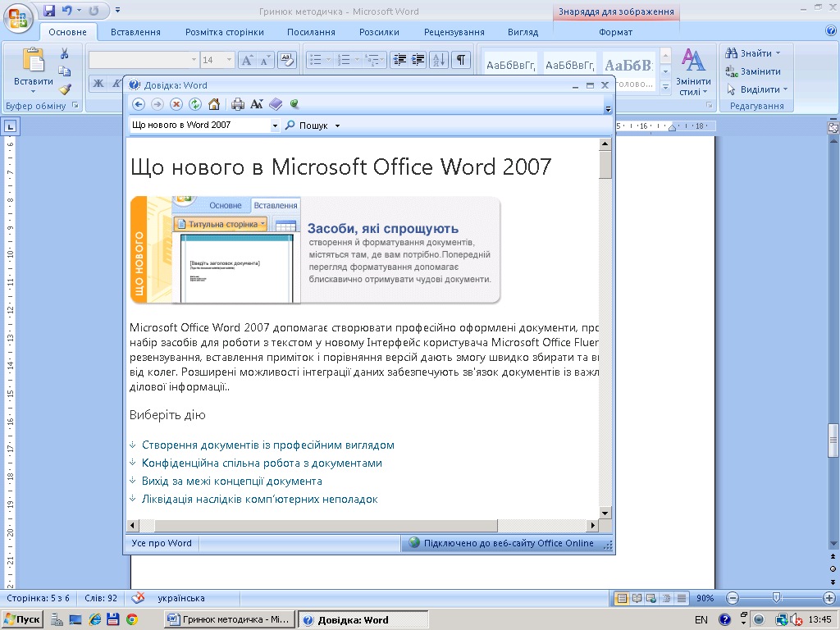Adjust the zoom slider handle
The height and width of the screenshot is (630, 840).
(x=776, y=598)
